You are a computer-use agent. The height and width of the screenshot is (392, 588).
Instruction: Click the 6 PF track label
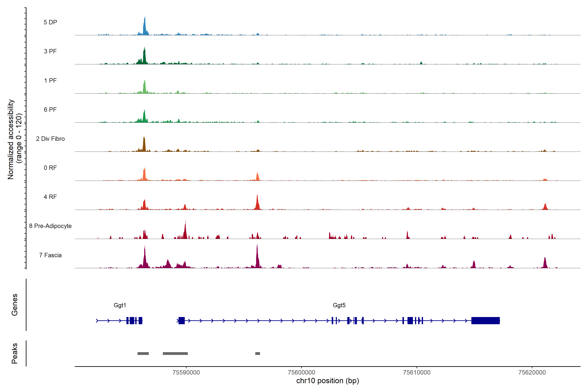click(x=50, y=109)
